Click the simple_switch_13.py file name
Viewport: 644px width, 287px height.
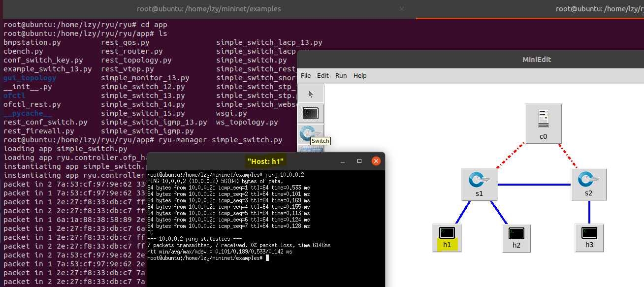pos(143,96)
